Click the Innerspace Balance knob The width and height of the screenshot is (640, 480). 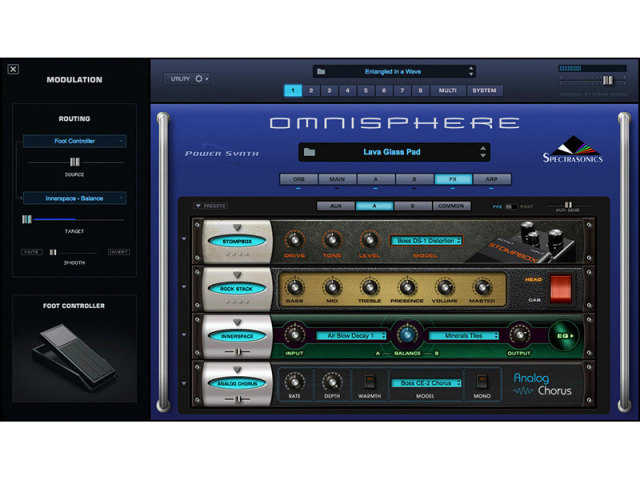click(x=407, y=335)
